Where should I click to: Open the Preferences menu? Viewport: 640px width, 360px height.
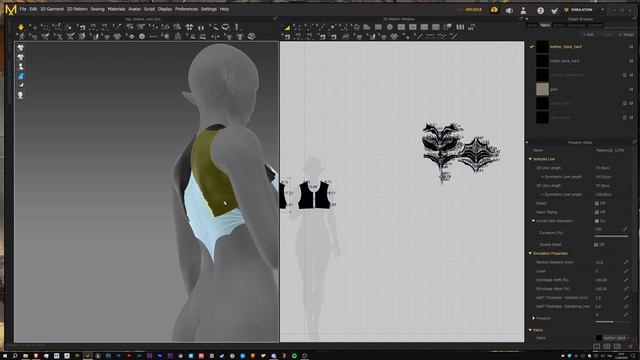(187, 9)
